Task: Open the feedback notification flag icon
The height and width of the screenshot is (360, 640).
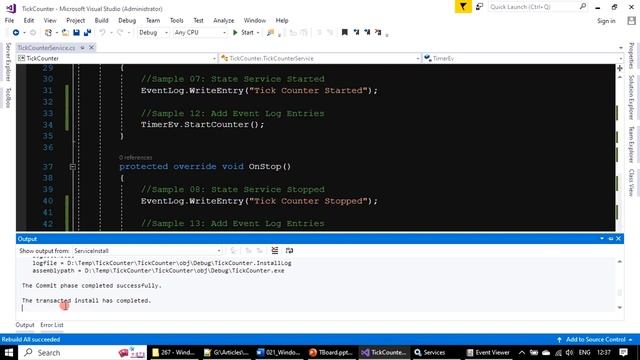Action: click(463, 7)
